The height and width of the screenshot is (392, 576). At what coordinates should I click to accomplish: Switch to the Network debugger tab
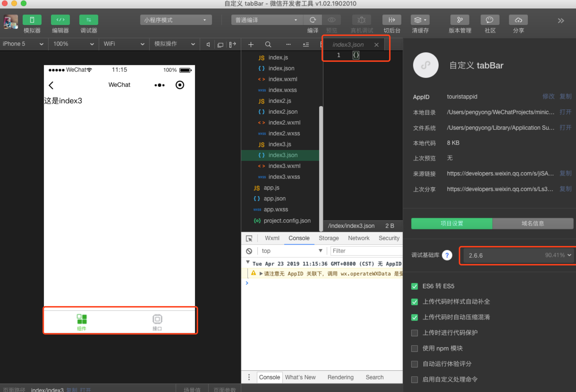tap(359, 238)
